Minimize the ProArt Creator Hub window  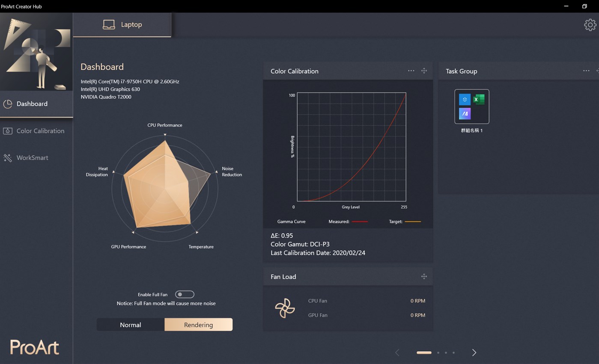point(566,6)
